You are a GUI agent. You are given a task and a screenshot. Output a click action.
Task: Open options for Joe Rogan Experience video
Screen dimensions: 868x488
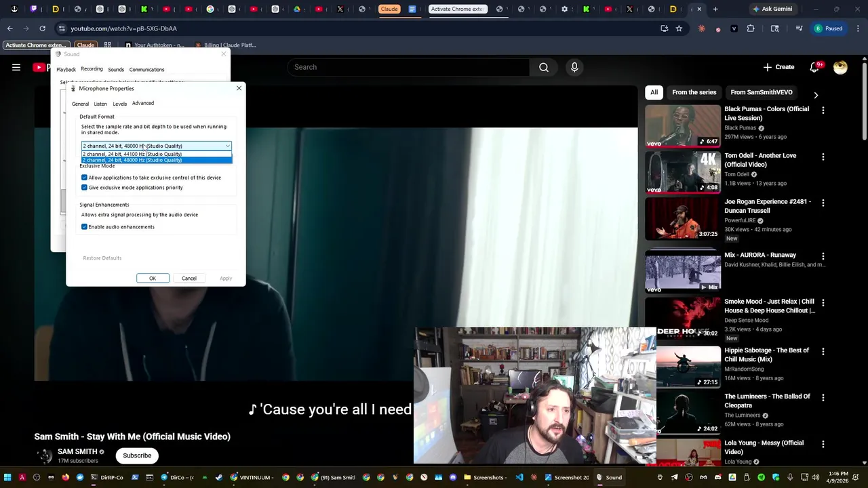coord(823,203)
